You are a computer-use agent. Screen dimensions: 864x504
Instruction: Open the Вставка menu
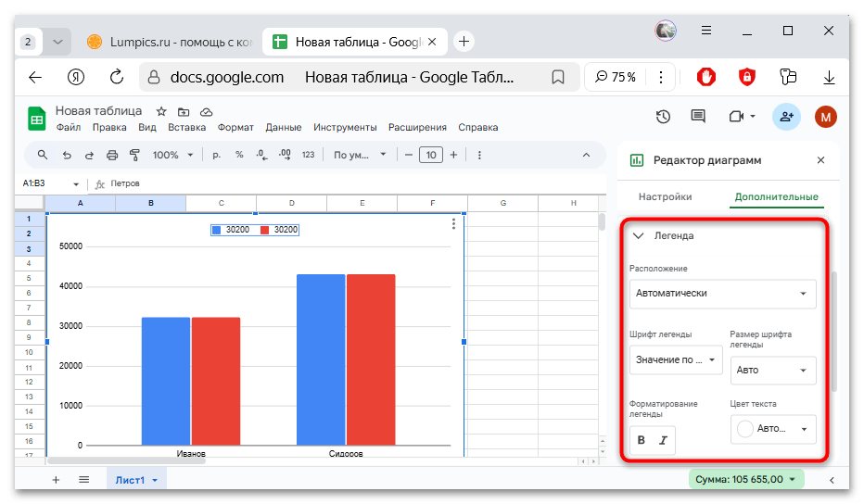coord(186,128)
